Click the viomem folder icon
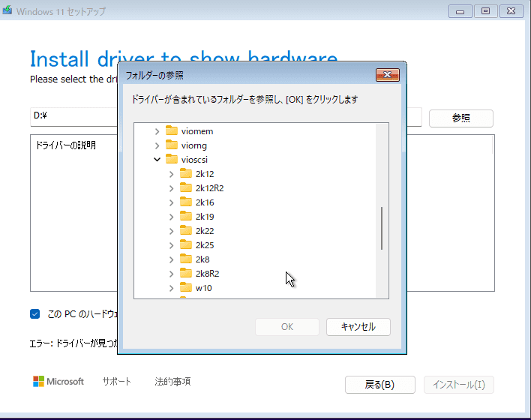This screenshot has width=531, height=420. click(172, 130)
